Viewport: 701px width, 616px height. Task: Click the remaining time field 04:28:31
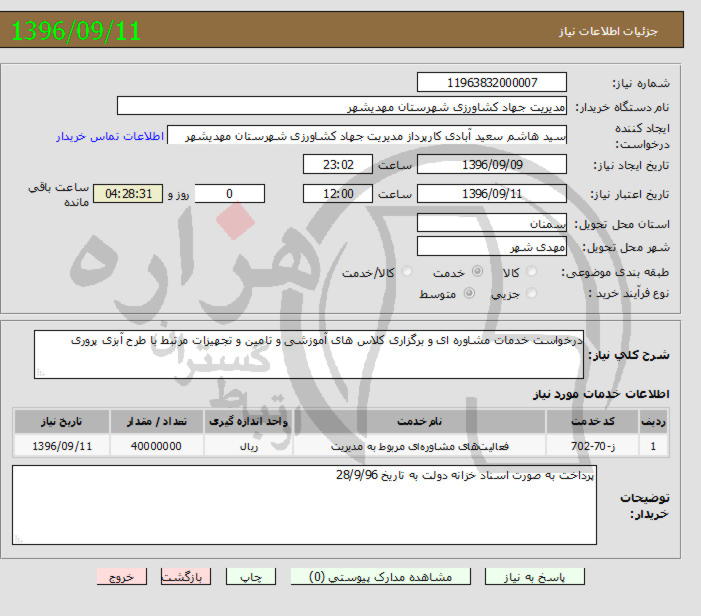coord(128,194)
